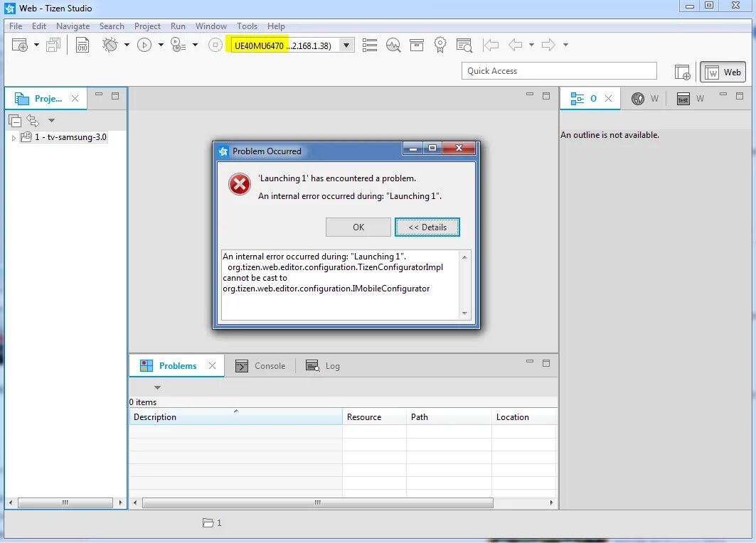The height and width of the screenshot is (543, 756).
Task: Click the search magnifier toolbar icon
Action: [464, 45]
